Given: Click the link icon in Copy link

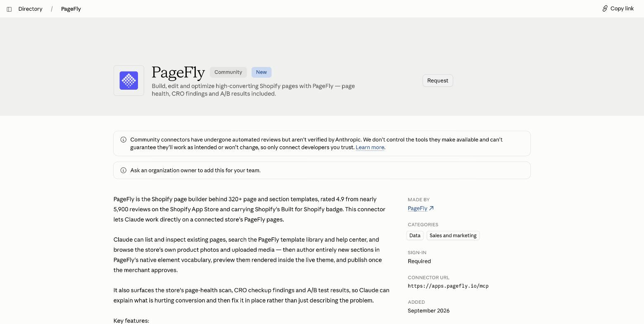Looking at the screenshot, I should [x=605, y=8].
